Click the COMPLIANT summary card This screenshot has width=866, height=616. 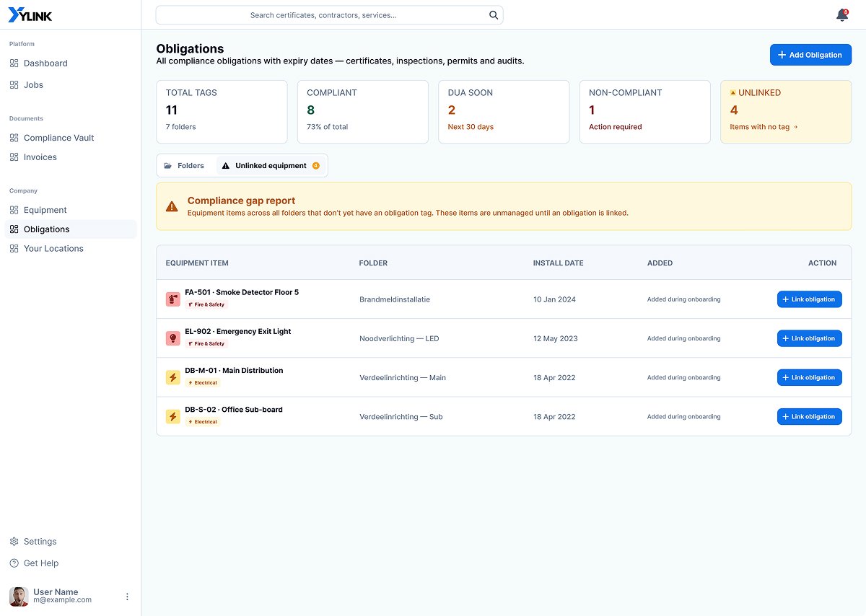coord(362,112)
